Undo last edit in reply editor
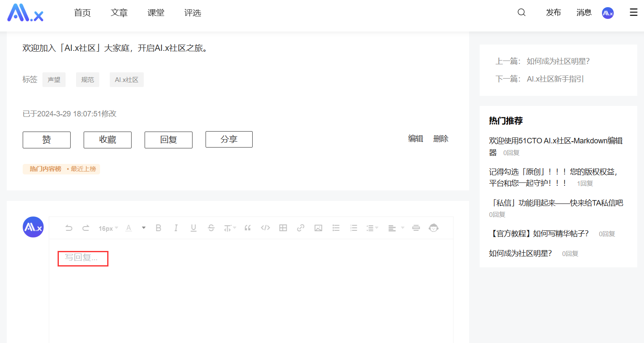Image resolution: width=644 pixels, height=343 pixels. click(69, 228)
